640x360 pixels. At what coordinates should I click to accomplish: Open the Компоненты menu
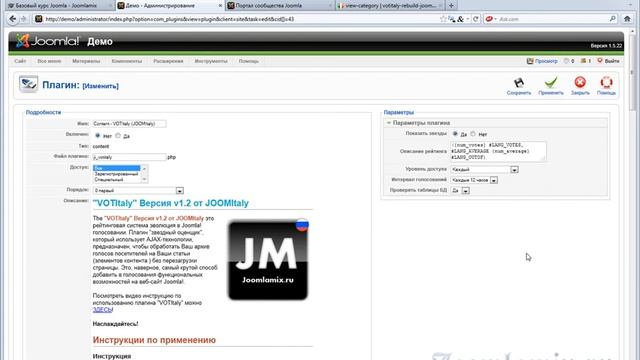tap(127, 61)
